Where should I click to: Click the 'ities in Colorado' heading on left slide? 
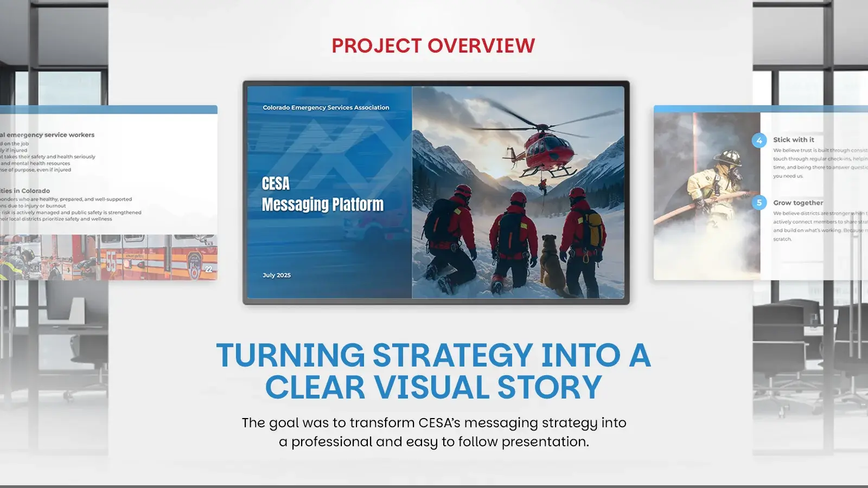coord(25,191)
